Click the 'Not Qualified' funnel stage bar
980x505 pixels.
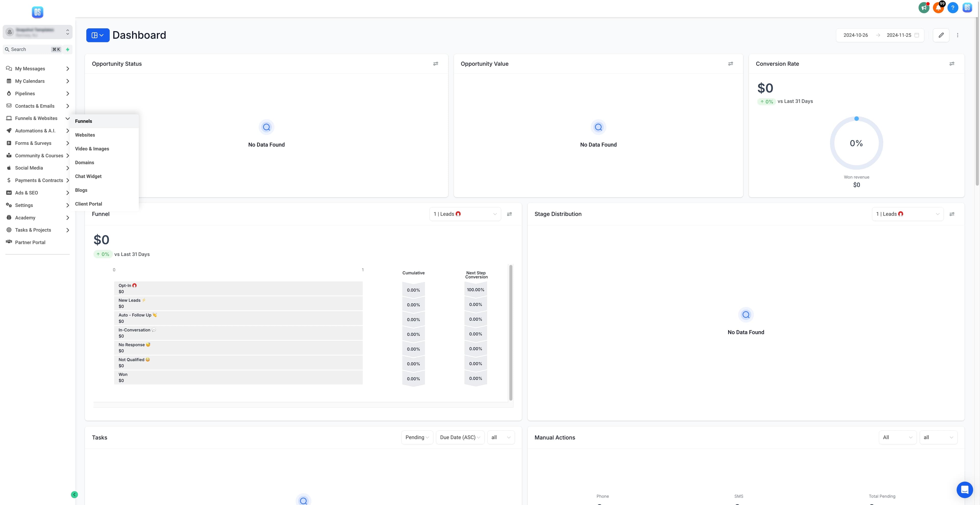238,362
